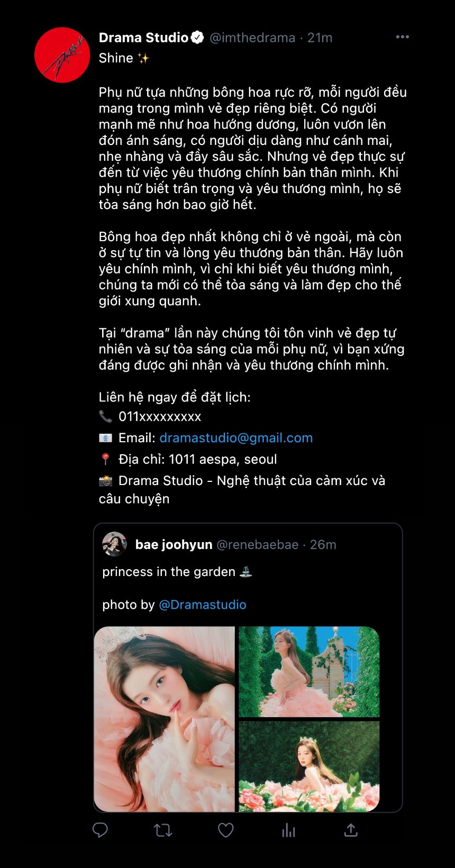View tweet analytics bar chart icon
Screen dimensions: 455x868
pyautogui.click(x=288, y=830)
